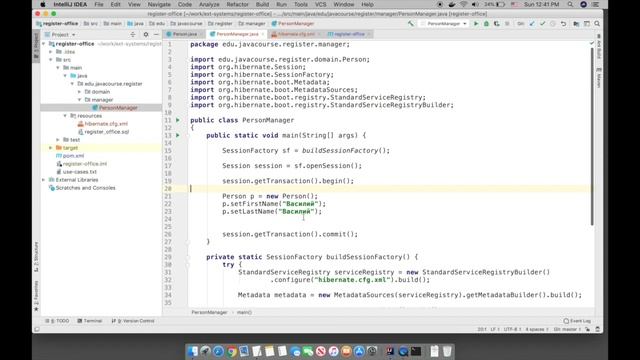640x360 pixels.
Task: Collapse the register-office root project node
Action: 44,44
